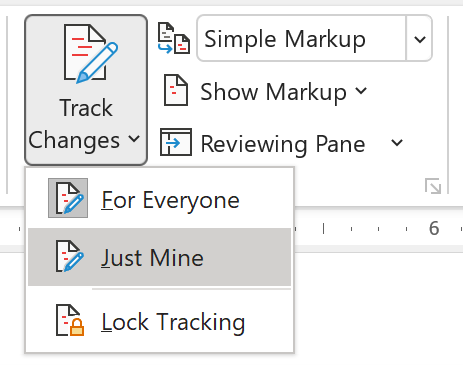Collapse the Track Changes dropdown chevron
The width and height of the screenshot is (463, 365).
tap(134, 138)
